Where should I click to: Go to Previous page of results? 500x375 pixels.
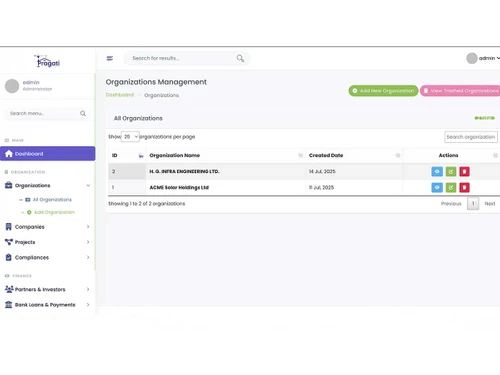coord(451,204)
